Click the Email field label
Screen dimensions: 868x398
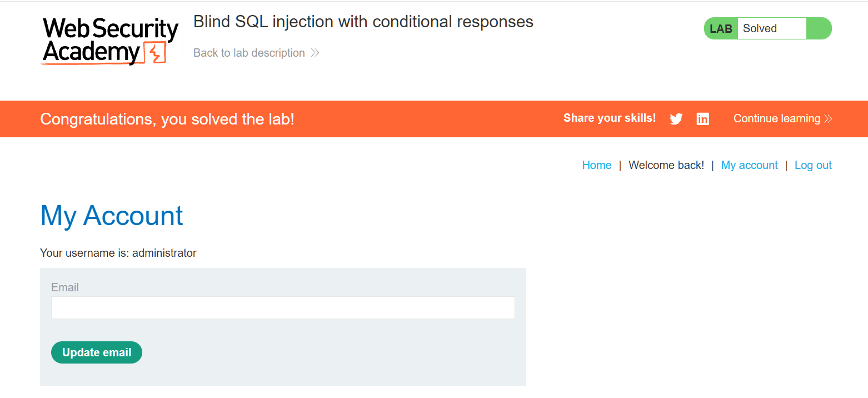pos(65,287)
